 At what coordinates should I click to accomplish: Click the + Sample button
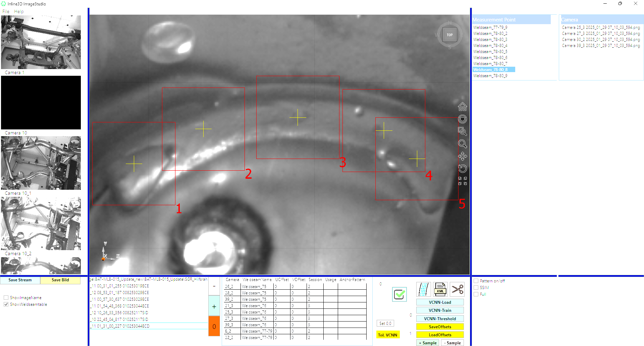[428, 343]
